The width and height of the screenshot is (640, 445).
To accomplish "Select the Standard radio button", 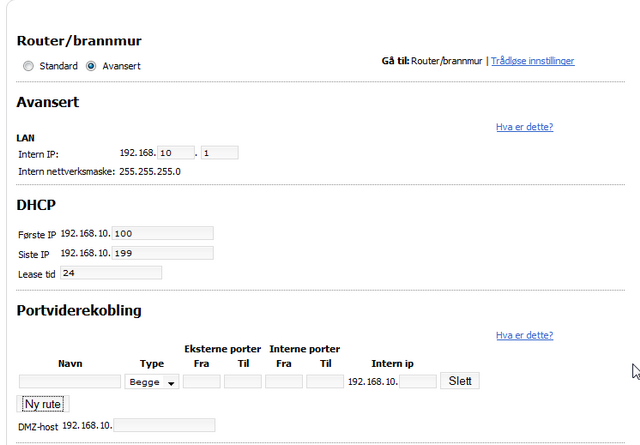I will click(x=28, y=66).
